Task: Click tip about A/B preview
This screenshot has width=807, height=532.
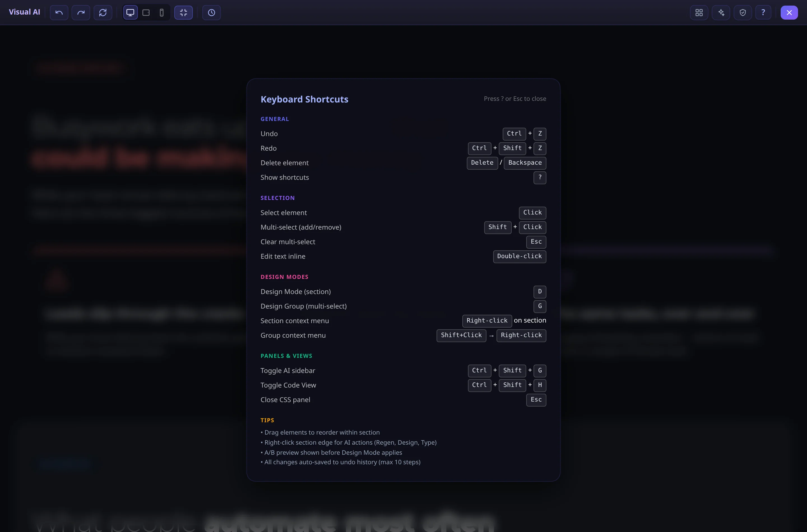Action: point(331,452)
